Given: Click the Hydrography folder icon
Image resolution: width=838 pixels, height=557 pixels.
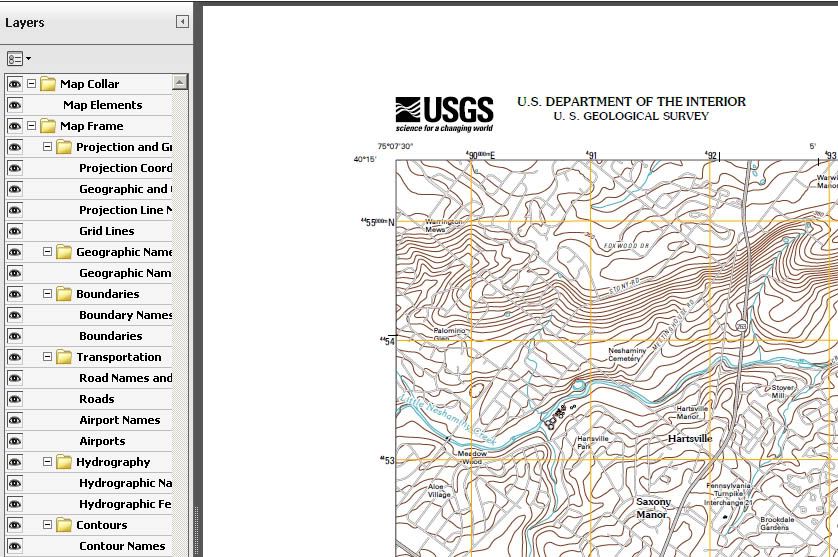Looking at the screenshot, I should (x=64, y=462).
